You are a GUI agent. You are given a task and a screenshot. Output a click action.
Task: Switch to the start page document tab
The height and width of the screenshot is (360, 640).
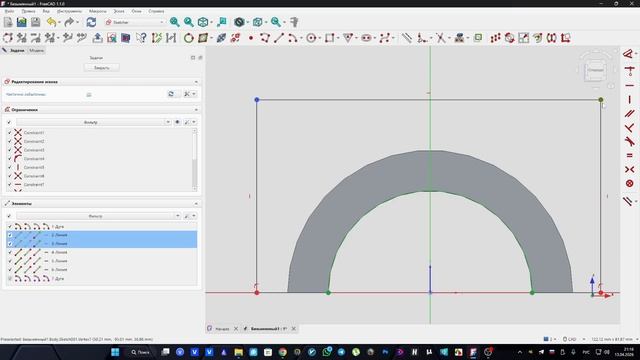222,329
